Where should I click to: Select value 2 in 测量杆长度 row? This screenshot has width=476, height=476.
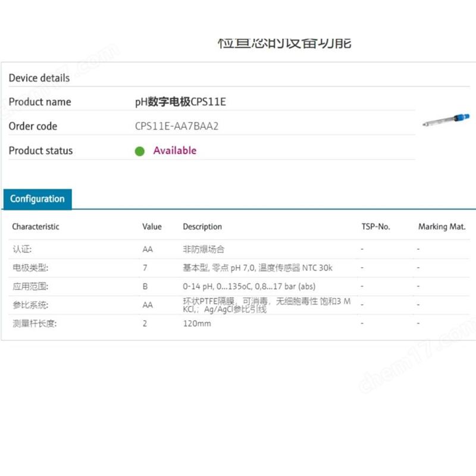tap(145, 324)
